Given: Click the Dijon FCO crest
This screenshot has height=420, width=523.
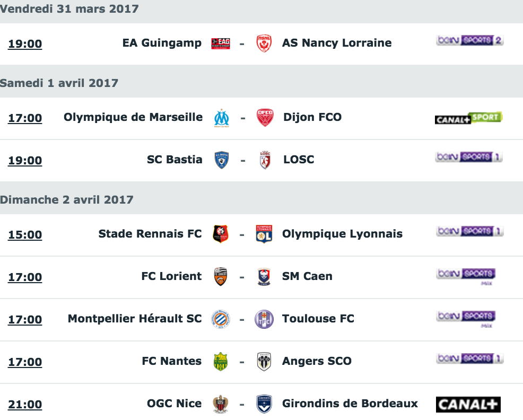Looking at the screenshot, I should coord(265,118).
